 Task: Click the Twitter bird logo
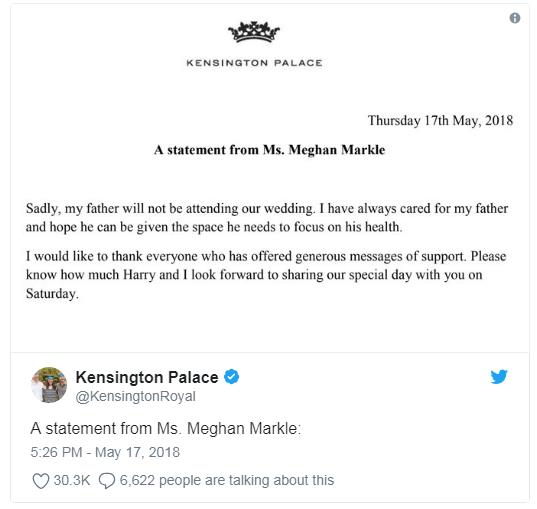pos(499,376)
